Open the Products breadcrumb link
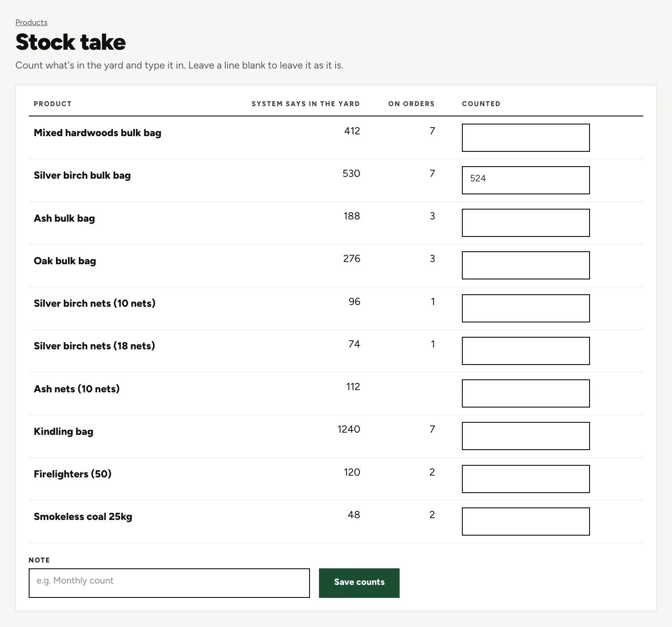The image size is (672, 627). coord(31,22)
